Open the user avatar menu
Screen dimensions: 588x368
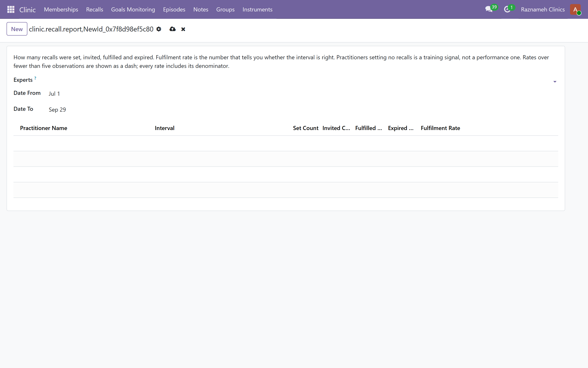[575, 9]
